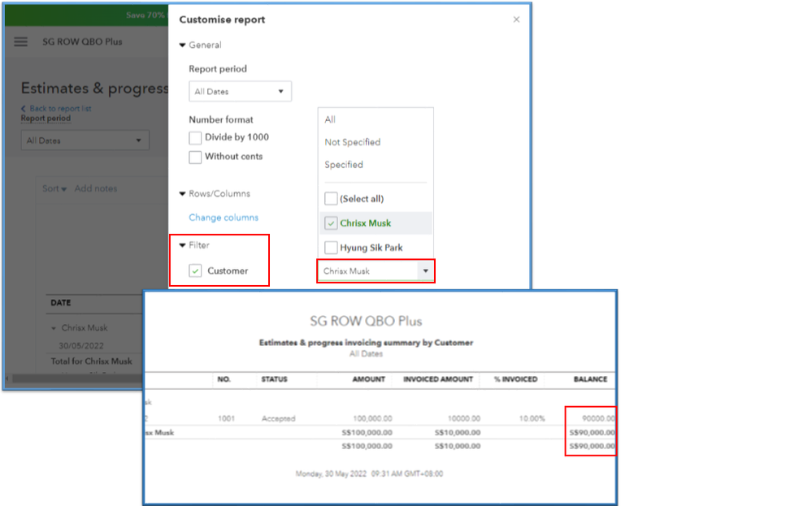Image resolution: width=812 pixels, height=506 pixels.
Task: Click the INVOICED AMOUNT column header
Action: click(437, 379)
